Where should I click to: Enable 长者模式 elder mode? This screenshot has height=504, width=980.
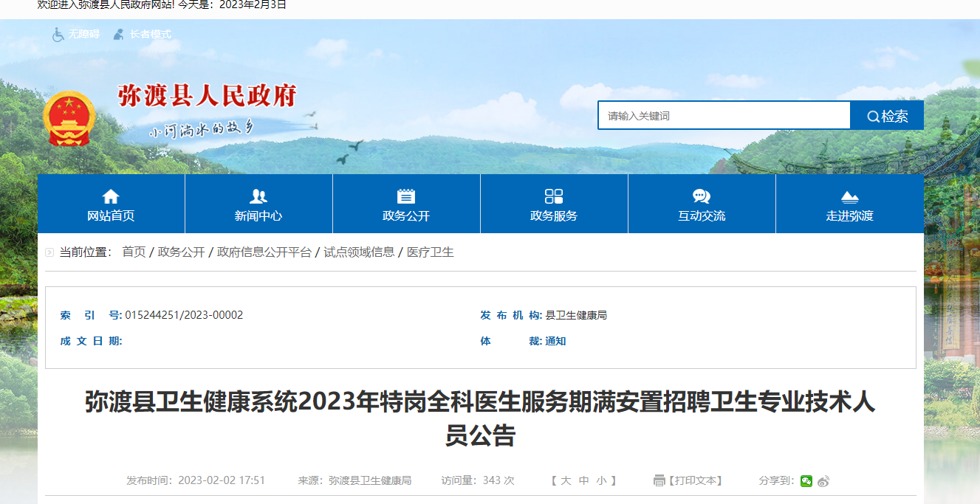(x=151, y=34)
